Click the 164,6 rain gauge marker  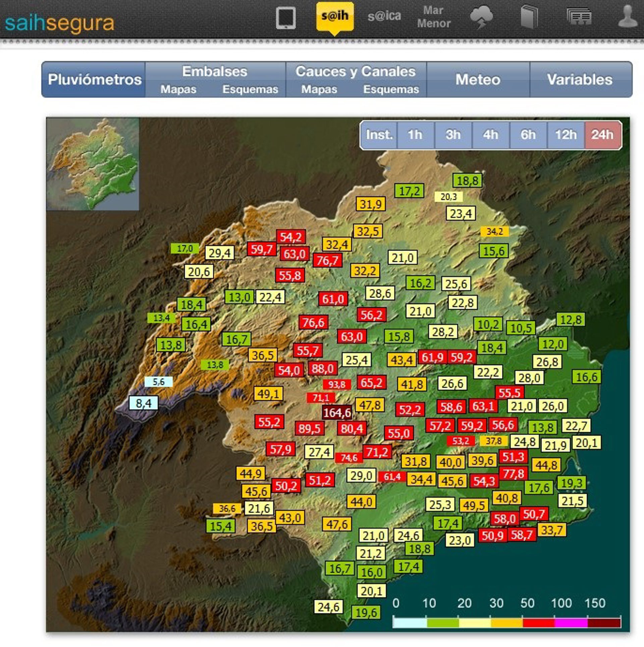tap(337, 412)
